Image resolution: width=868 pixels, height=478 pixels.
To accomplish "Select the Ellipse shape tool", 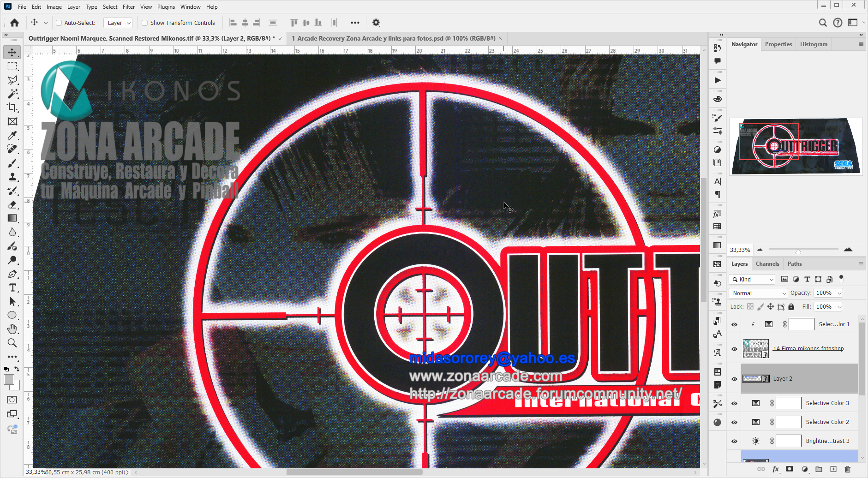I will 12,316.
